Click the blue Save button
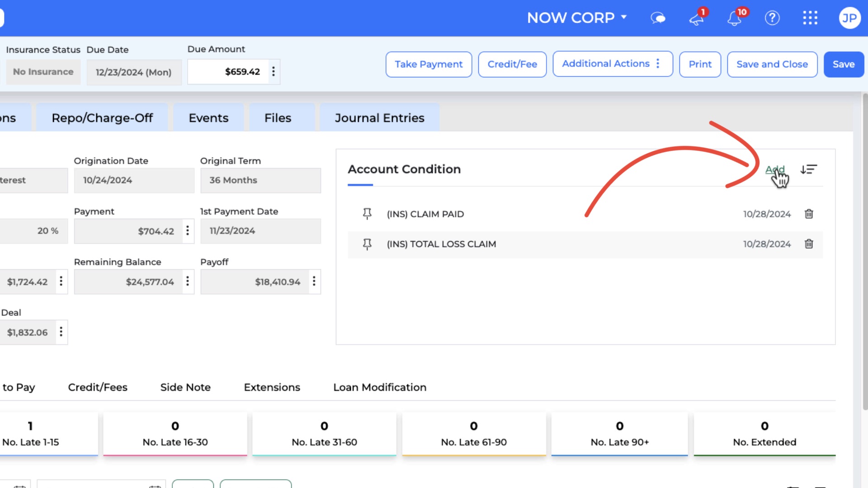Viewport: 868px width, 488px height. [844, 64]
